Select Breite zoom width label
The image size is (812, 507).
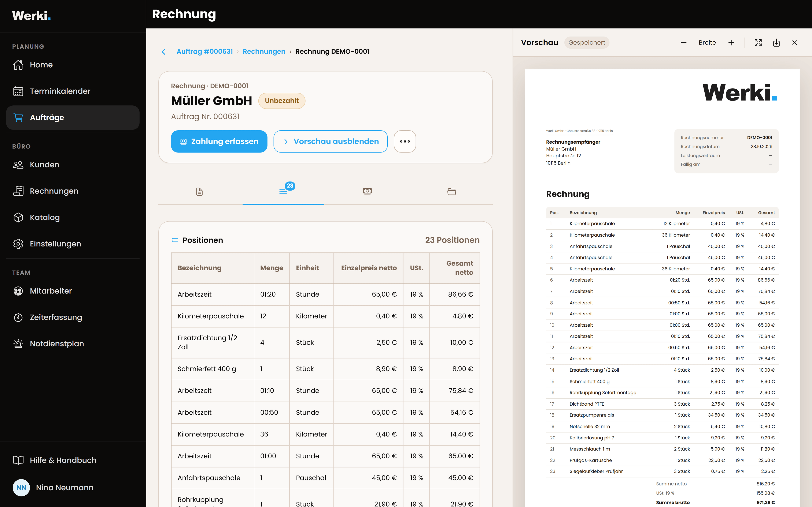[707, 43]
